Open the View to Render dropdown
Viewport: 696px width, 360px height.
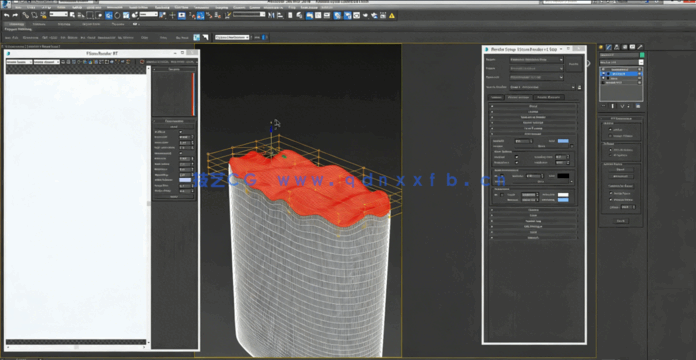(543, 87)
